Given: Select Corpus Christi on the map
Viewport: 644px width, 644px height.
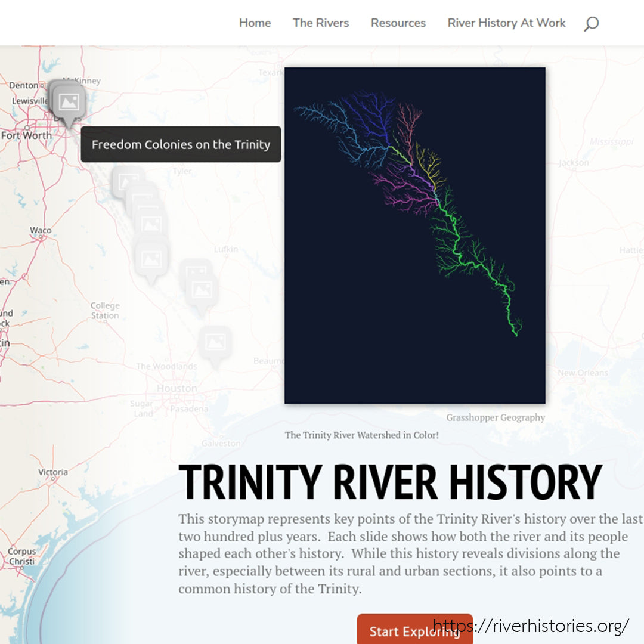Looking at the screenshot, I should click(x=21, y=556).
